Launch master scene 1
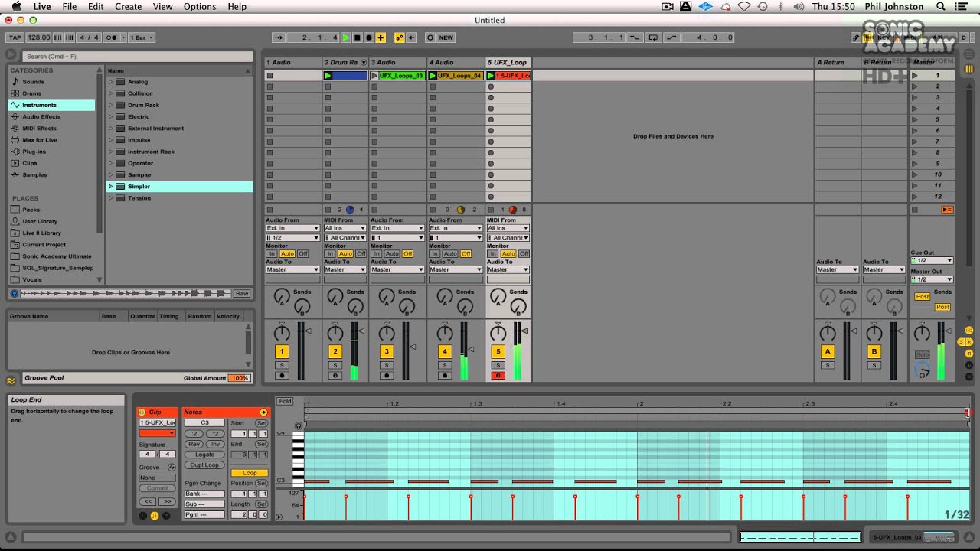The height and width of the screenshot is (551, 980). click(x=914, y=76)
